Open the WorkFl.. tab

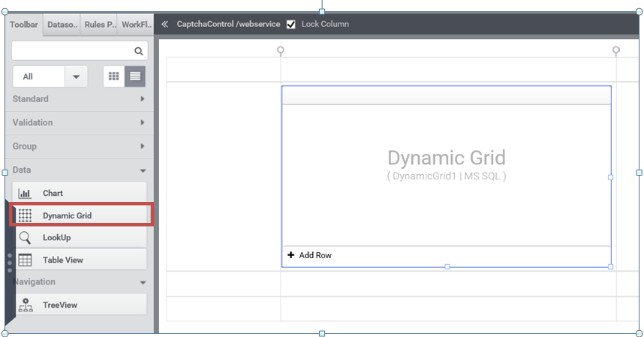pos(136,25)
